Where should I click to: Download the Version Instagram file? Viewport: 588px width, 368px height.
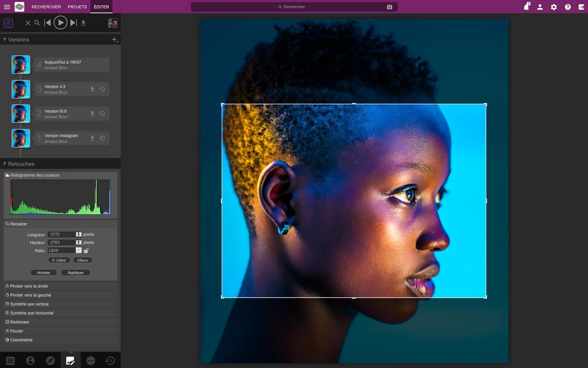(92, 138)
